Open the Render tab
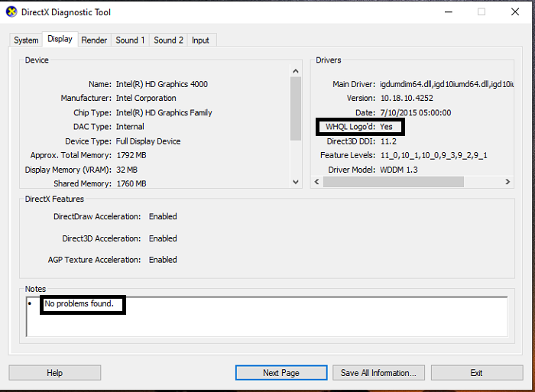This screenshot has width=535, height=392. tap(94, 40)
